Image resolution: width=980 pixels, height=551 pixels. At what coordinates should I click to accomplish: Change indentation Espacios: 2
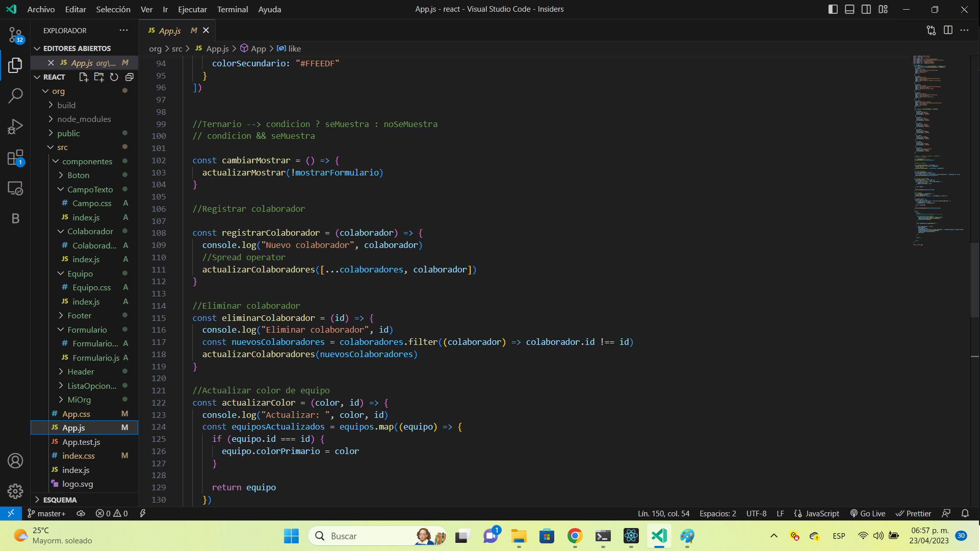718,514
